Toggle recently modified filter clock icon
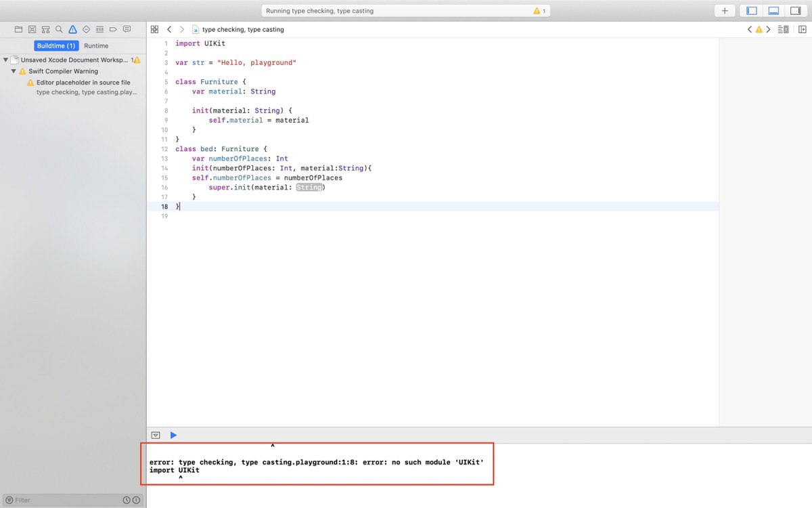This screenshot has width=812, height=508. pos(127,500)
